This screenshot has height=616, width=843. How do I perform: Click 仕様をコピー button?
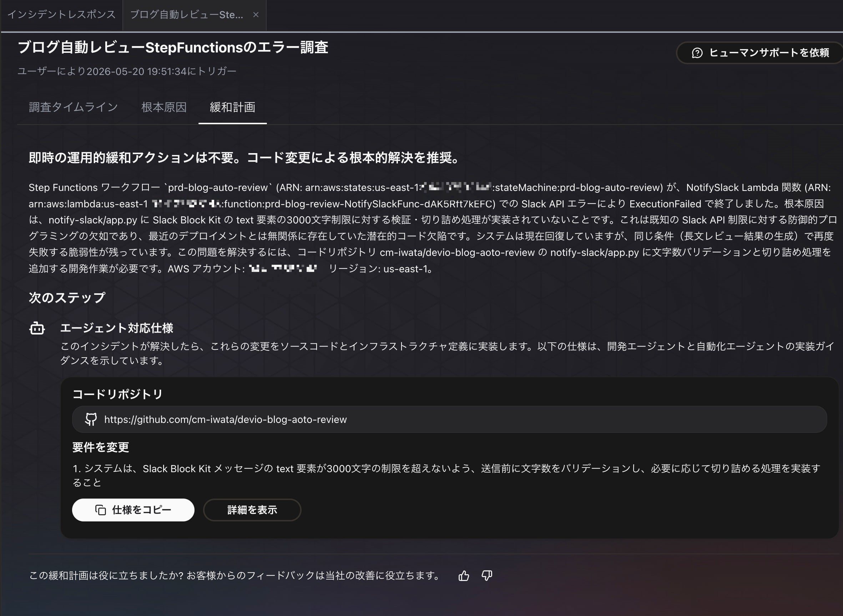(133, 510)
